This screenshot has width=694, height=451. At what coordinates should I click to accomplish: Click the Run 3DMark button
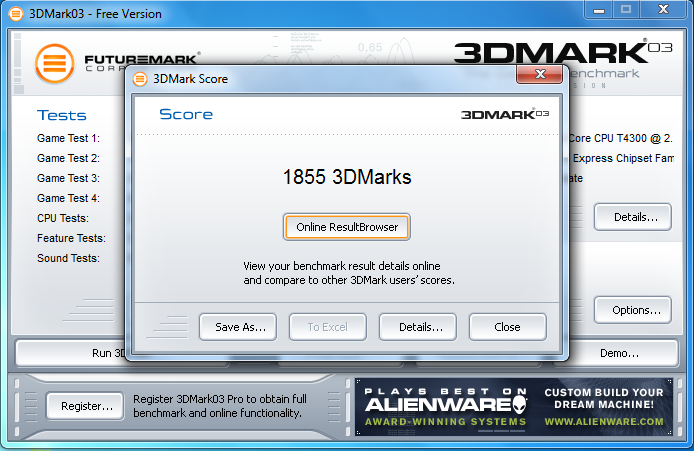pos(71,353)
